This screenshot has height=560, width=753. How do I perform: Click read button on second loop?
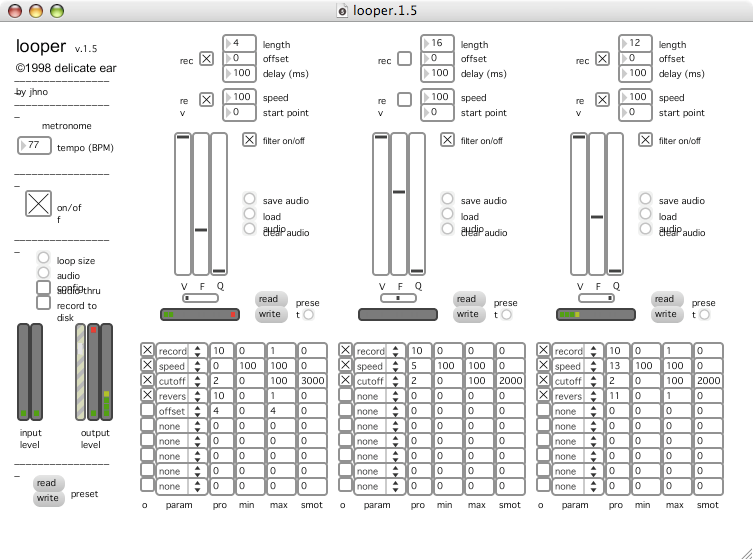tap(469, 299)
